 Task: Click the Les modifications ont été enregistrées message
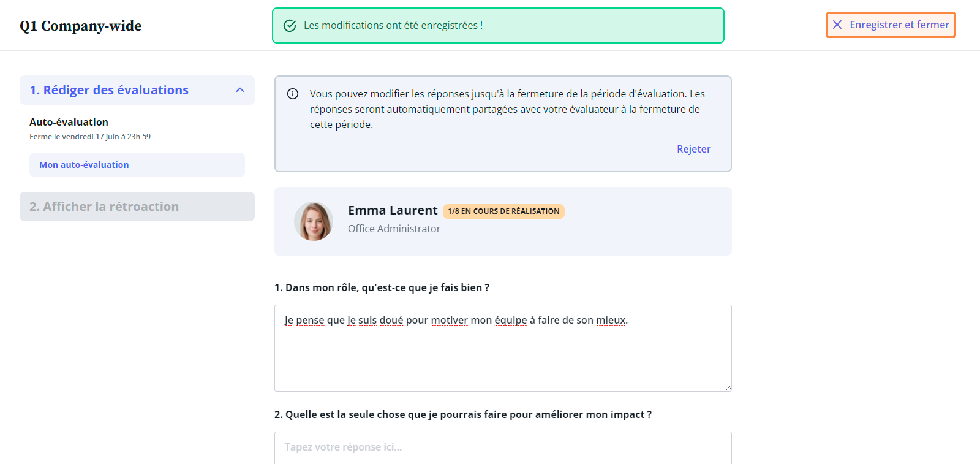tap(393, 25)
